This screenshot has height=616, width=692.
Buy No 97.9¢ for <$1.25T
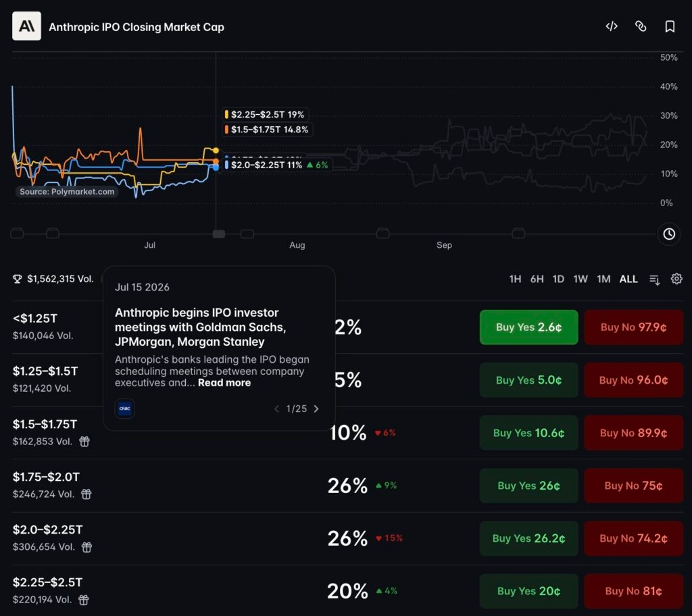click(633, 327)
